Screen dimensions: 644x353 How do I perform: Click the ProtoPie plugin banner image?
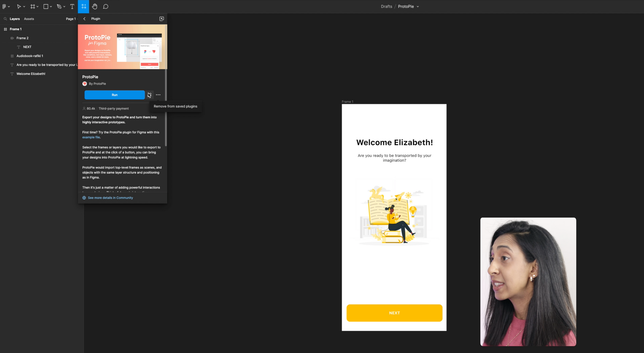point(122,47)
